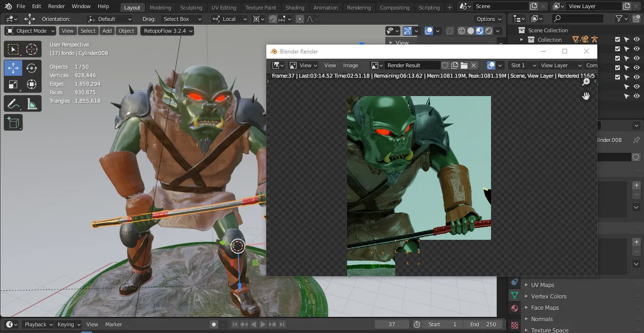Open image folder icon in render header

click(x=464, y=65)
